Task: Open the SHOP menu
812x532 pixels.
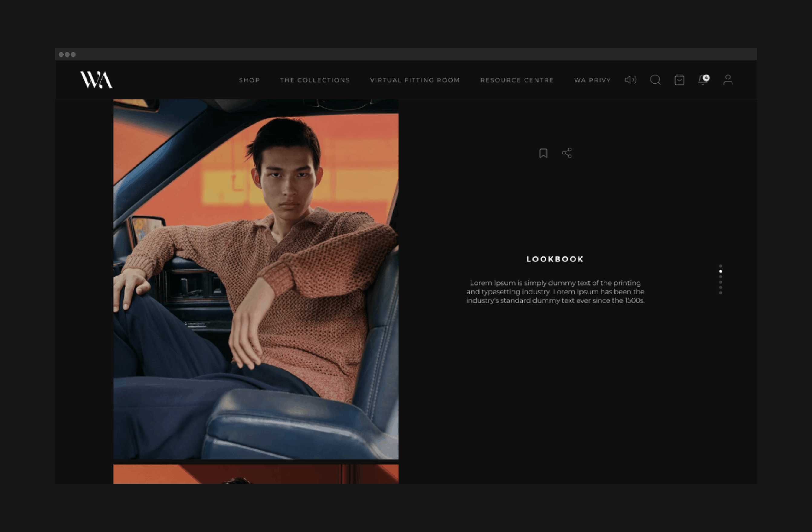Action: point(249,80)
